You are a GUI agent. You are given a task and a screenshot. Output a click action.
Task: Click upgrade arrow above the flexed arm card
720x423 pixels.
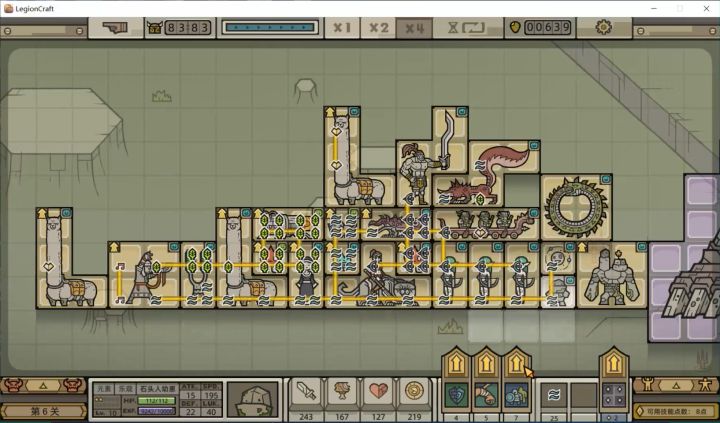click(486, 364)
